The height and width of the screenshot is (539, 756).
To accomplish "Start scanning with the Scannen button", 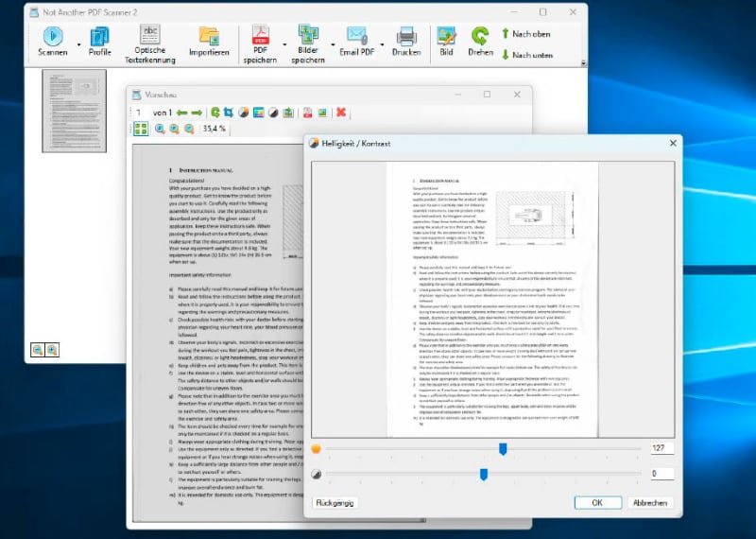I will [53, 42].
